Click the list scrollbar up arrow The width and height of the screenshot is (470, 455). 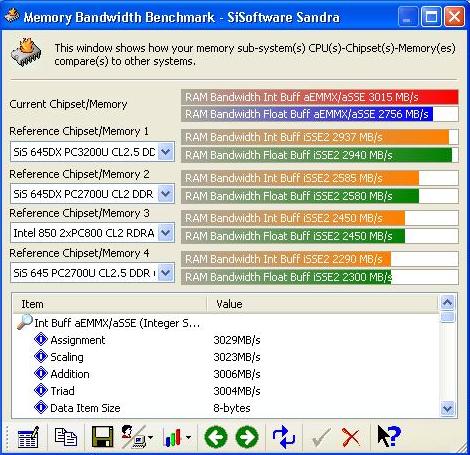[447, 302]
